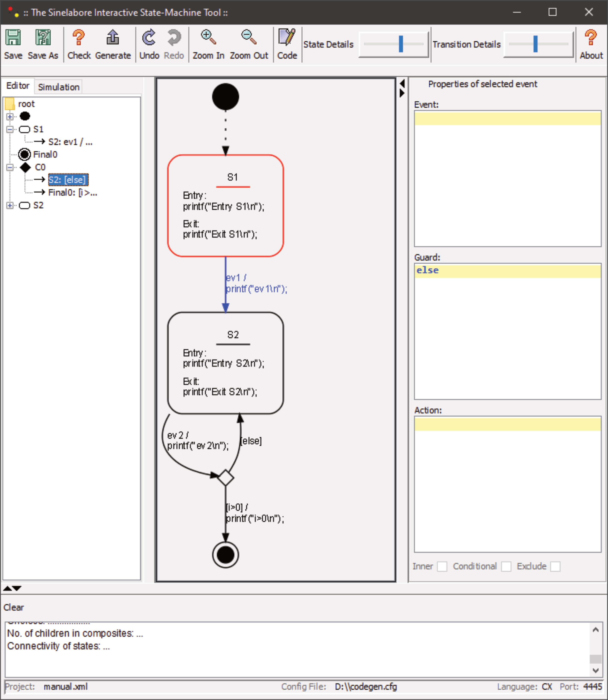Check the Conditional option
This screenshot has width=608, height=700.
click(x=506, y=567)
